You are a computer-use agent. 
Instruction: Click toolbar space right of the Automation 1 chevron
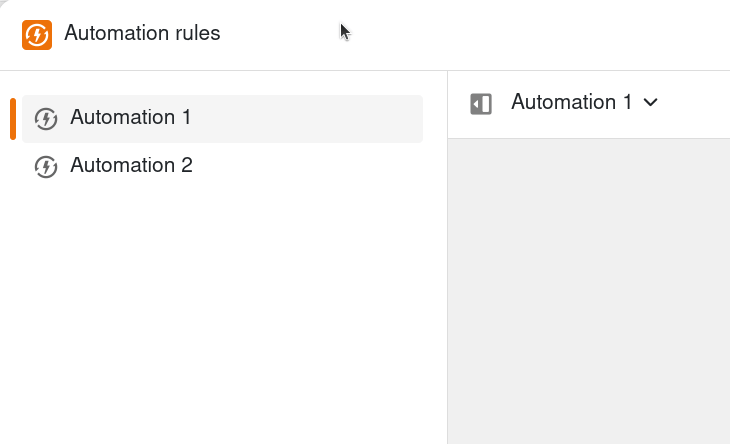click(698, 104)
